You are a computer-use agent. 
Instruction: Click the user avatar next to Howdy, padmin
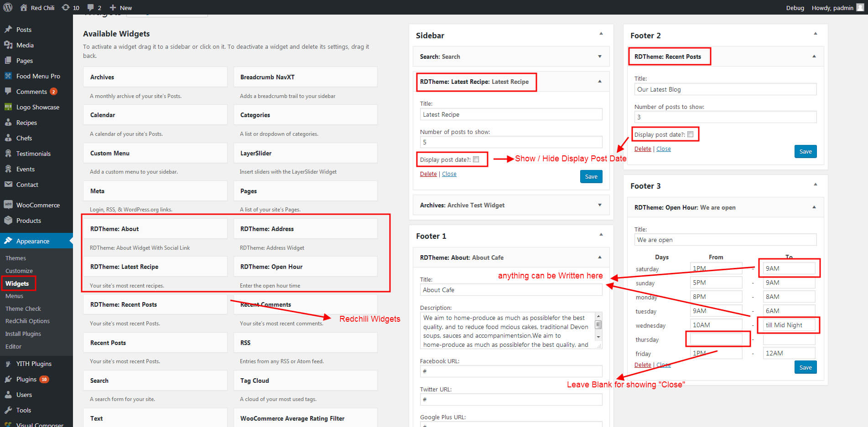click(860, 7)
